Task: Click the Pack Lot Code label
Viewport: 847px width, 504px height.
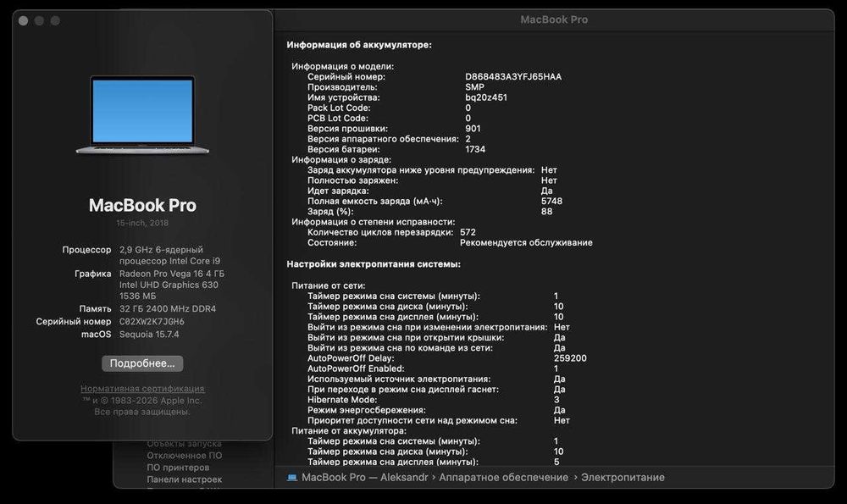Action: [339, 108]
